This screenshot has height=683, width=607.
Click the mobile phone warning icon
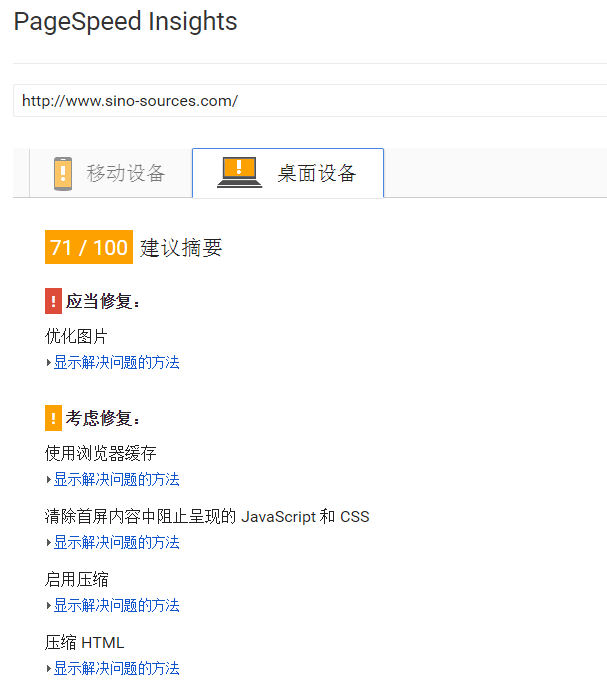coord(63,173)
